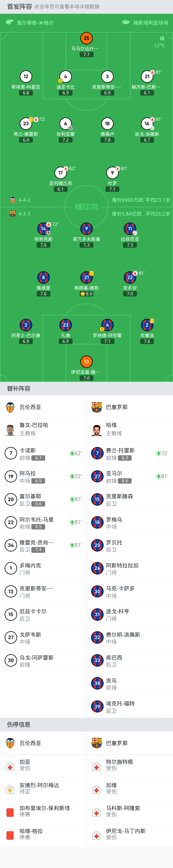Click suspended Gabriel Paulista red card icon

pos(10,812)
